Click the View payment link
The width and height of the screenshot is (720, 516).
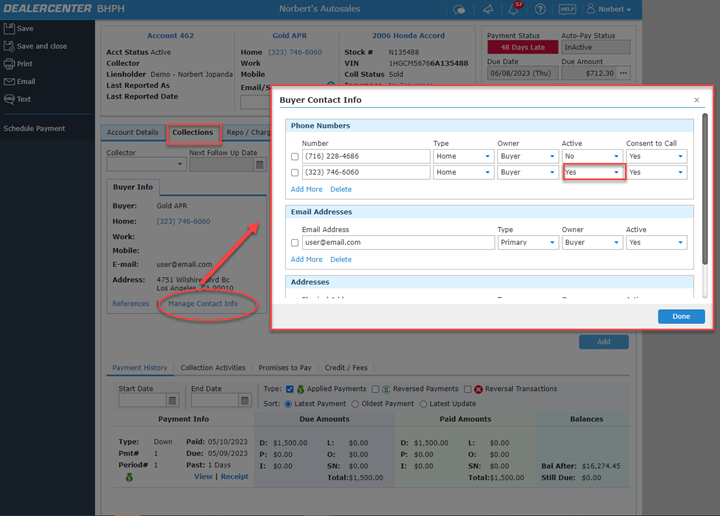click(x=203, y=477)
